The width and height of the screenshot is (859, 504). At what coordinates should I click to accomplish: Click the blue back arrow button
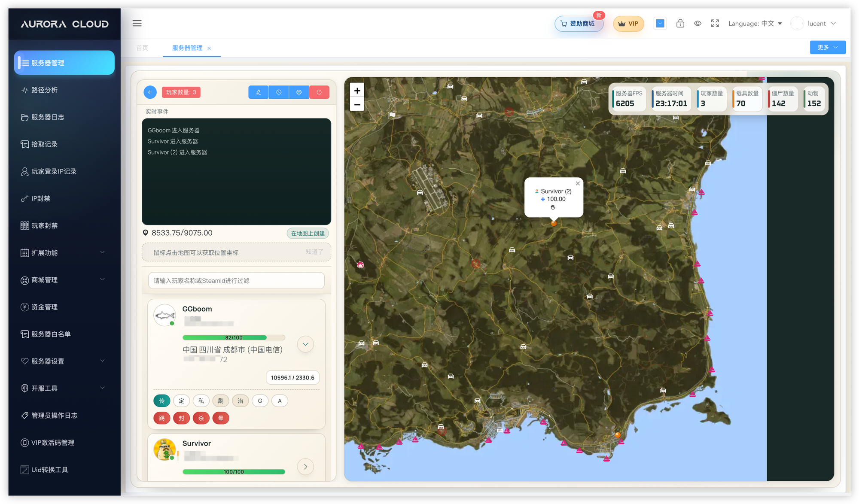pos(150,92)
